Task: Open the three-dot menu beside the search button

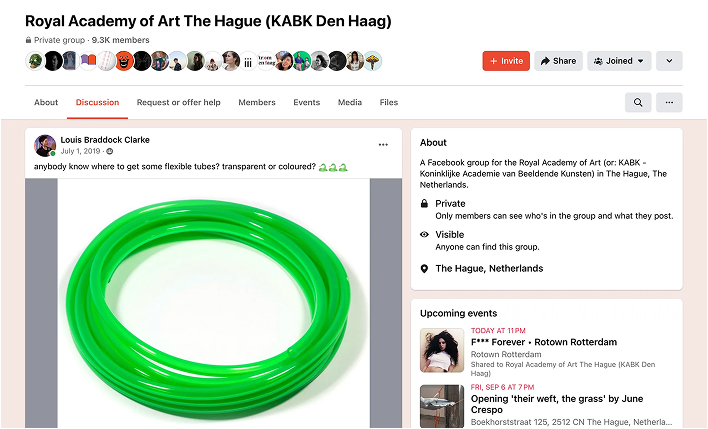Action: pos(669,103)
